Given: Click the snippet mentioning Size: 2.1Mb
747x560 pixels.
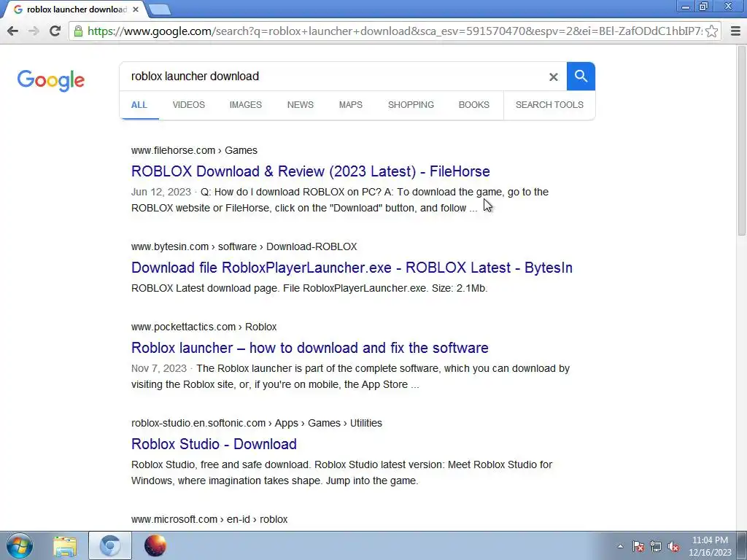Looking at the screenshot, I should tap(309, 288).
